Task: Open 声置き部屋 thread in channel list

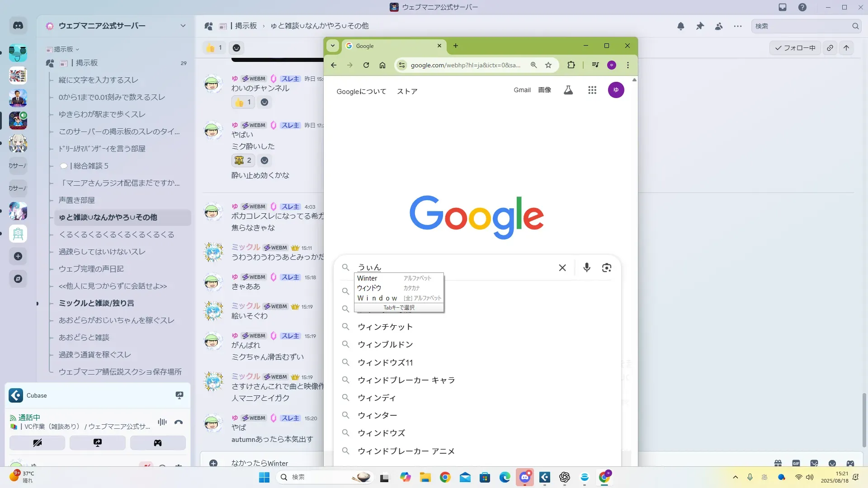Action: [x=77, y=200]
